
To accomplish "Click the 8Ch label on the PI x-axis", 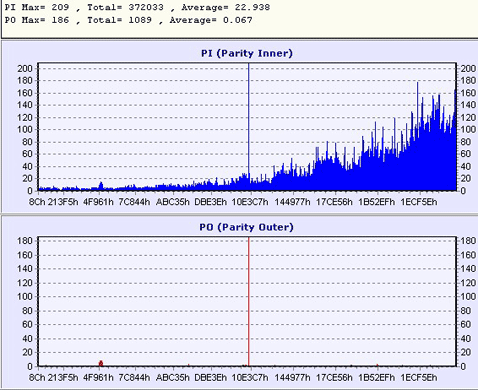I will [x=37, y=202].
